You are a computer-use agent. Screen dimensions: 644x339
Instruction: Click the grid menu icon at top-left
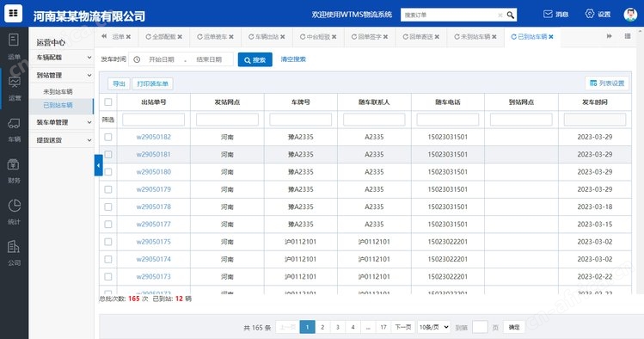point(13,13)
